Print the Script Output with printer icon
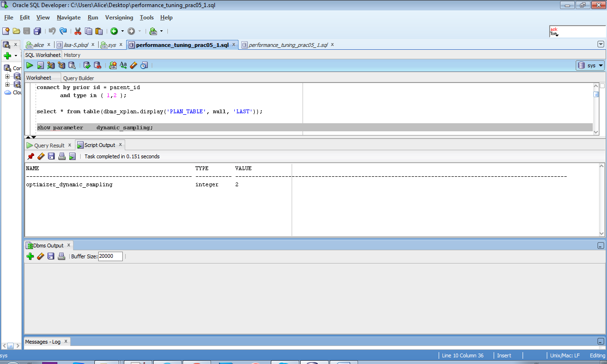607x364 pixels. 62,156
